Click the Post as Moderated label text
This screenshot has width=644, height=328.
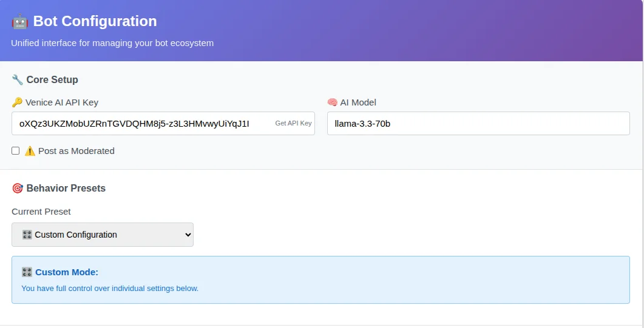coord(76,151)
